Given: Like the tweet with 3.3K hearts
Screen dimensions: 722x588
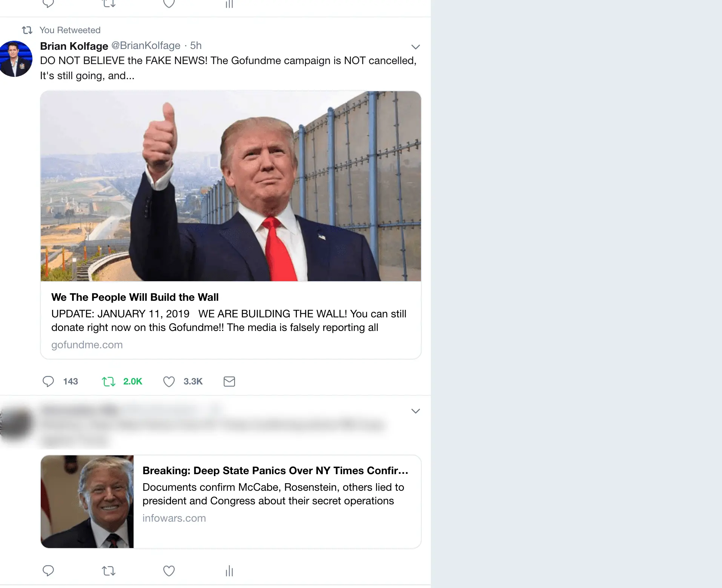Looking at the screenshot, I should pyautogui.click(x=169, y=381).
